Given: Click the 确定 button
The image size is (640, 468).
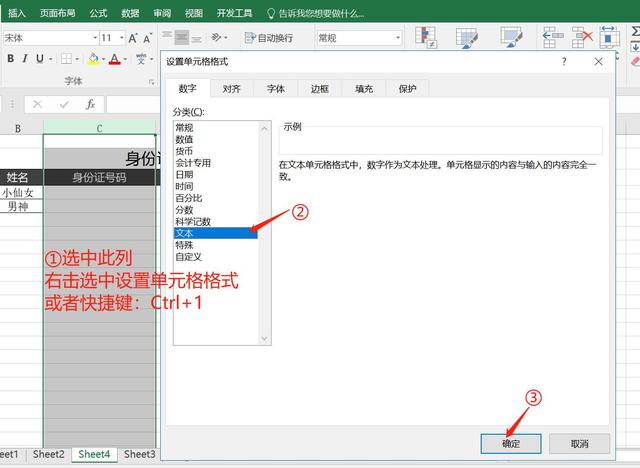Looking at the screenshot, I should point(511,444).
